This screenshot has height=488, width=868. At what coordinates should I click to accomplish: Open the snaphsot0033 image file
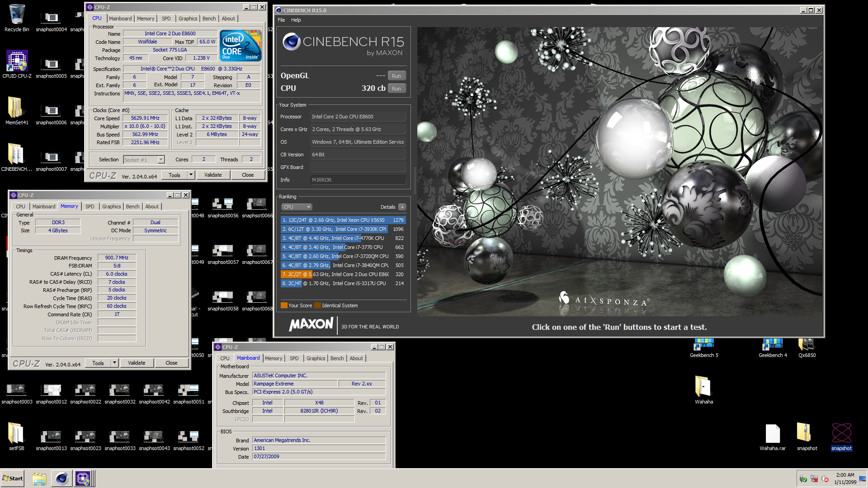pyautogui.click(x=120, y=440)
